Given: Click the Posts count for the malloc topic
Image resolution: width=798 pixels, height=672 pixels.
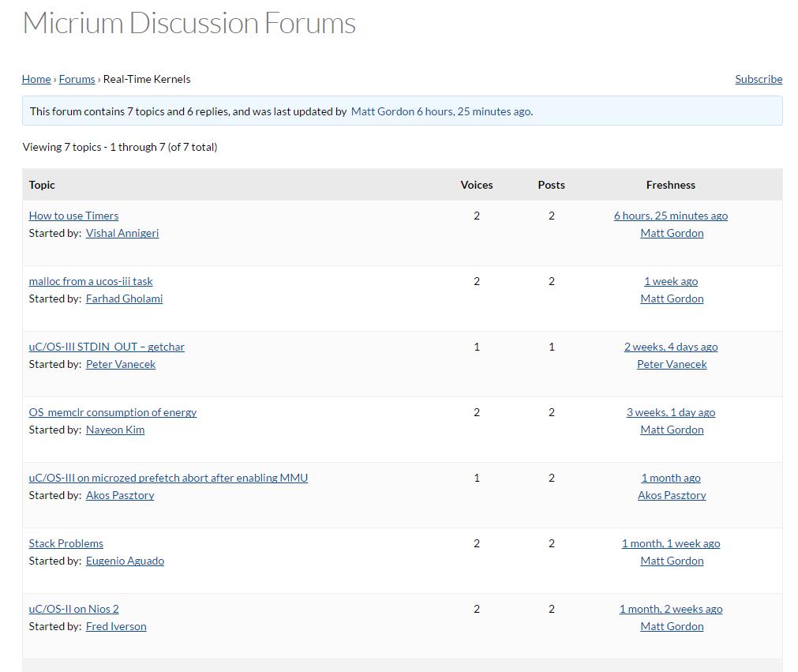Looking at the screenshot, I should pyautogui.click(x=551, y=281).
